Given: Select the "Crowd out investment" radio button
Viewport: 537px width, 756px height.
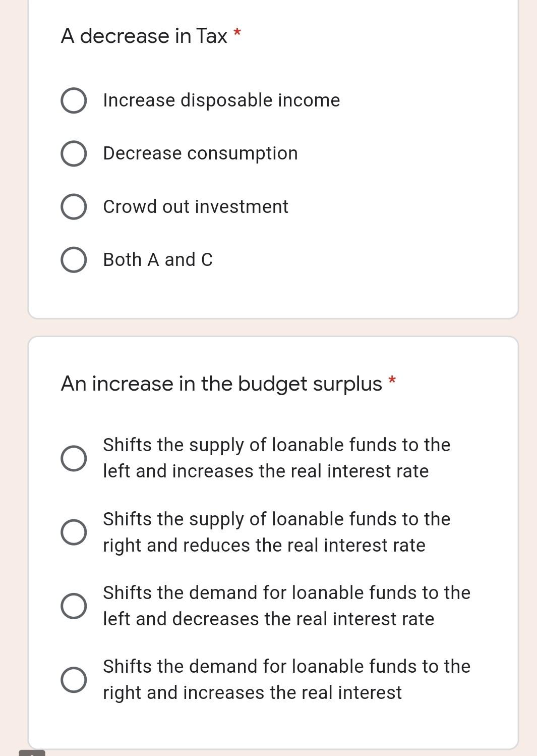Looking at the screenshot, I should pos(73,207).
